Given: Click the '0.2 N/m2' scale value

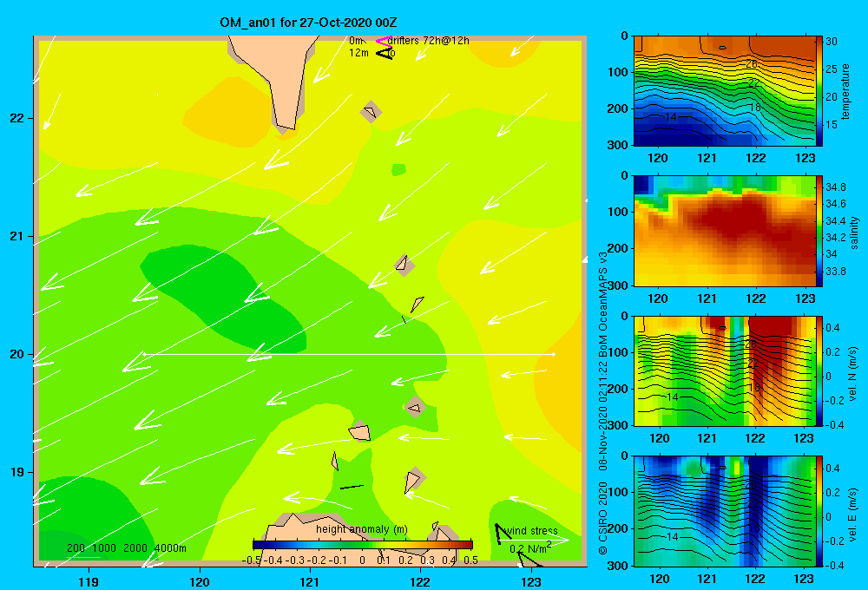Looking at the screenshot, I should [530, 548].
